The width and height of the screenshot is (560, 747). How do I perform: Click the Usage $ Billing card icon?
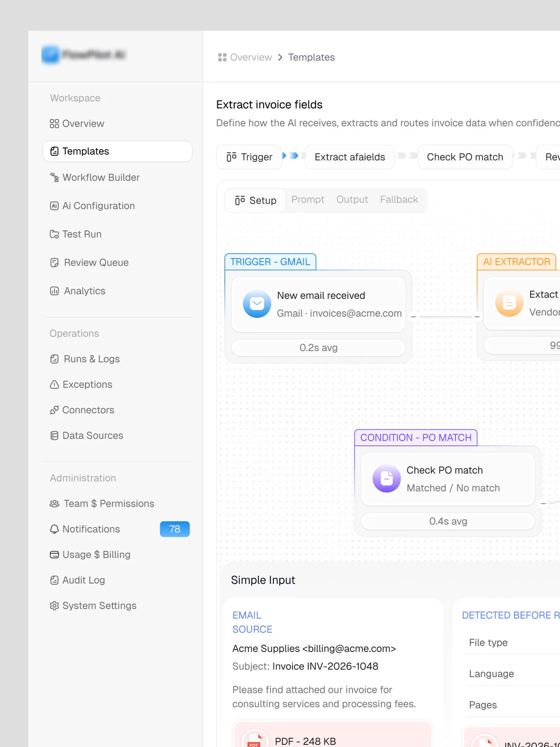54,555
